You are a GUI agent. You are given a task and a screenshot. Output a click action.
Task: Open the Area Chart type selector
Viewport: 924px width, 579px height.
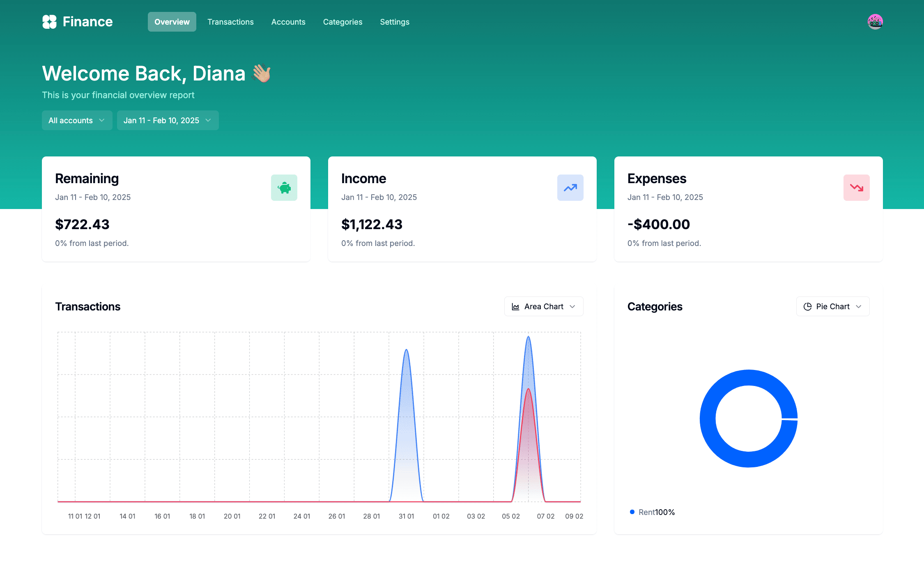coord(543,306)
